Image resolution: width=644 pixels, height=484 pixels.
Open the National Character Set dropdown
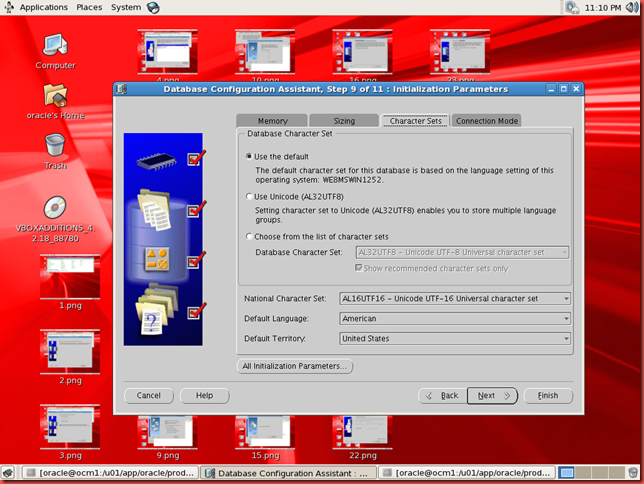tap(455, 299)
